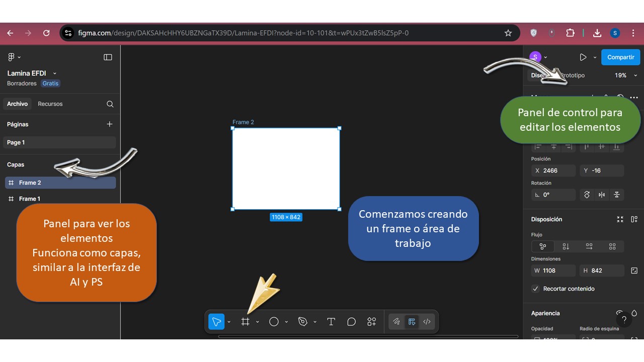Screen dimensions: 644x362
Task: Click the Compartir button
Action: pos(620,57)
